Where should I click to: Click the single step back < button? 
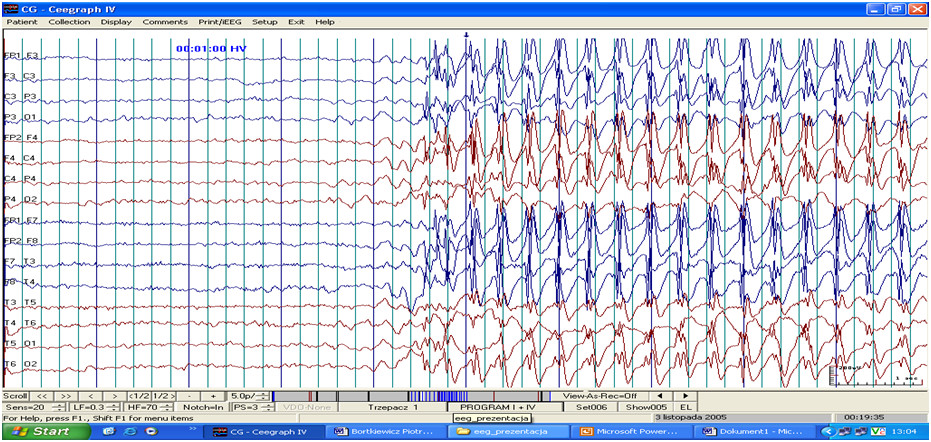click(x=90, y=396)
